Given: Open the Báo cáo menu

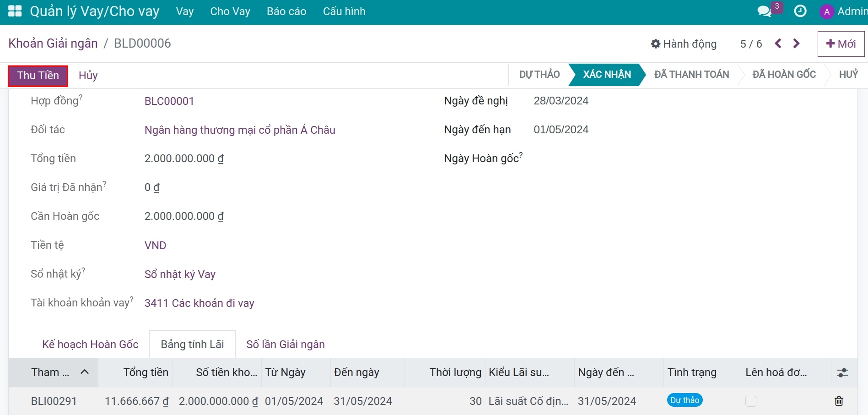Looking at the screenshot, I should click(286, 11).
